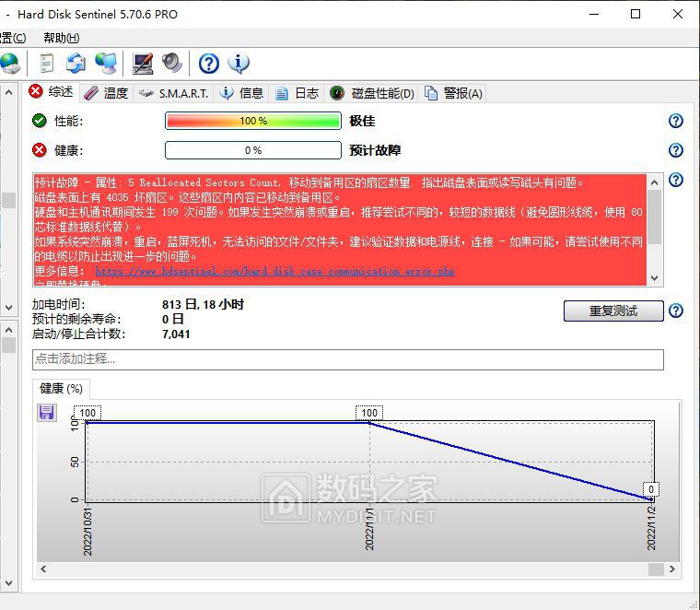Open the hdsentinel.com communication error link

tap(275, 271)
